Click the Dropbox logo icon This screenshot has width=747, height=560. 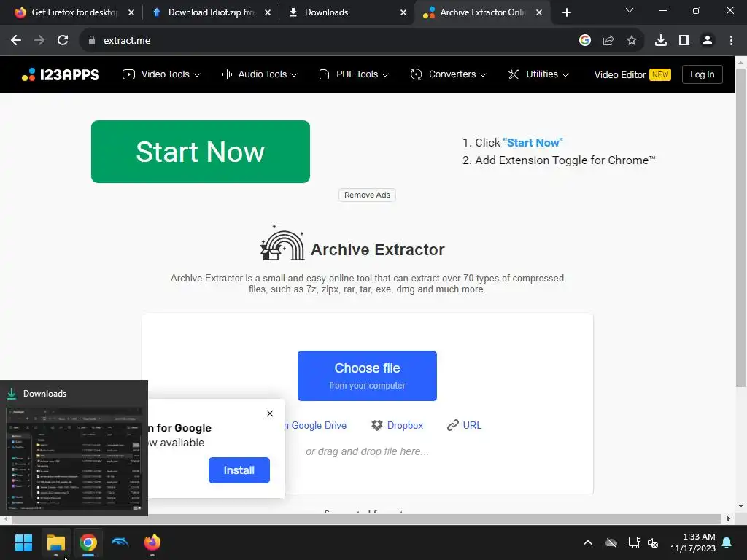377,425
